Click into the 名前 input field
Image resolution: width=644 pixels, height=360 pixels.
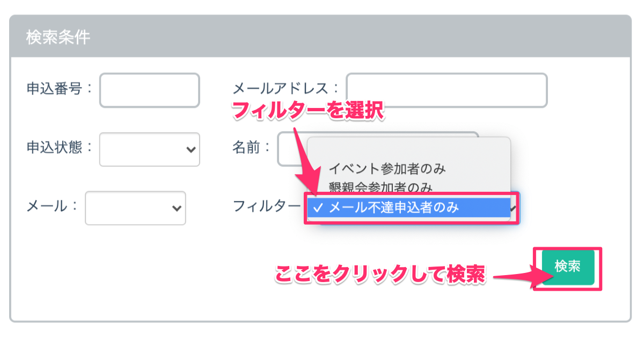point(290,149)
